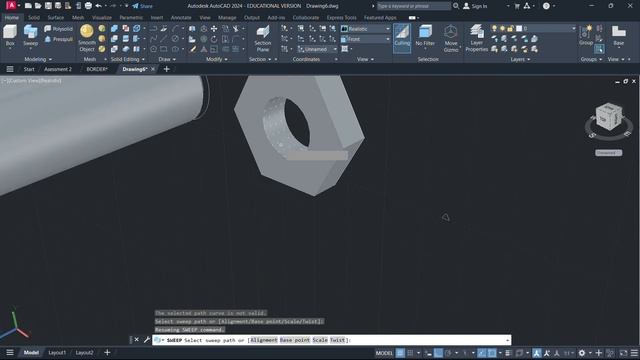Image resolution: width=640 pixels, height=360 pixels.
Task: Click the Circle tool in Draw panel
Action: 175,39
